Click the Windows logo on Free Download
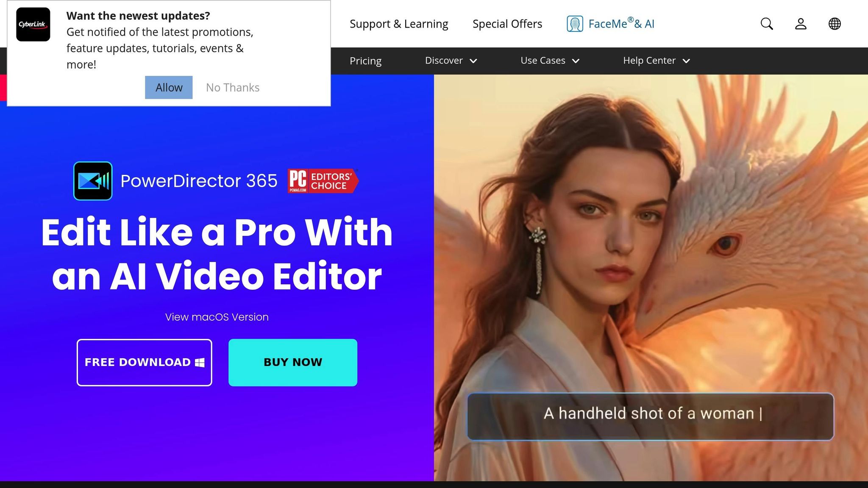Viewport: 868px width, 488px height. pyautogui.click(x=200, y=362)
